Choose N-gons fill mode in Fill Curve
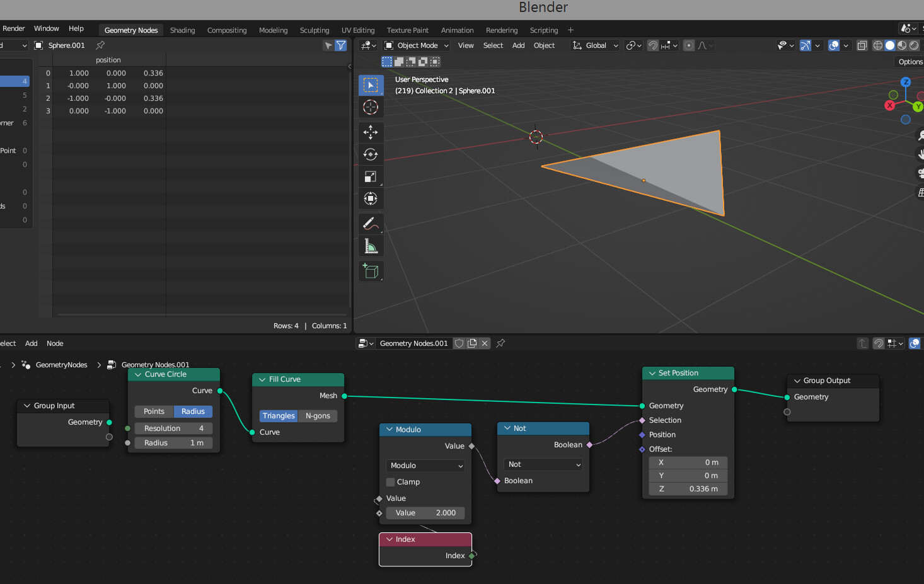Viewport: 924px width, 584px height. click(318, 416)
